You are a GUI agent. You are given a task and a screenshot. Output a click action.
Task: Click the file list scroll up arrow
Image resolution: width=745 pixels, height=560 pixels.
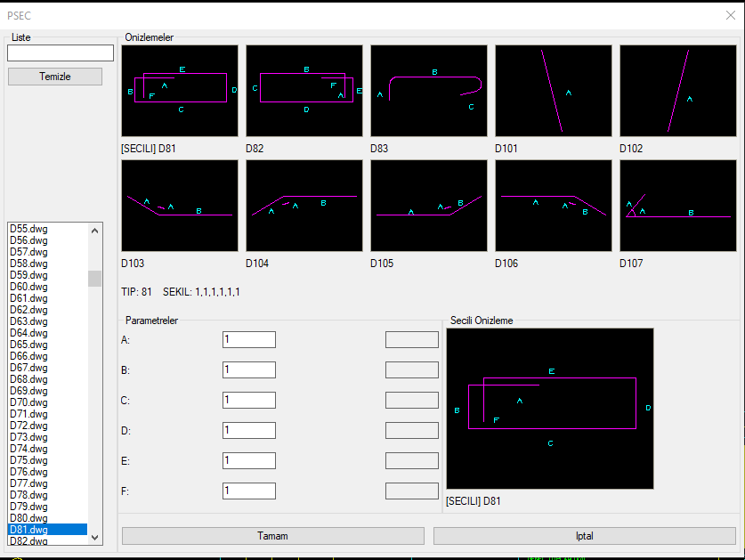pyautogui.click(x=94, y=231)
